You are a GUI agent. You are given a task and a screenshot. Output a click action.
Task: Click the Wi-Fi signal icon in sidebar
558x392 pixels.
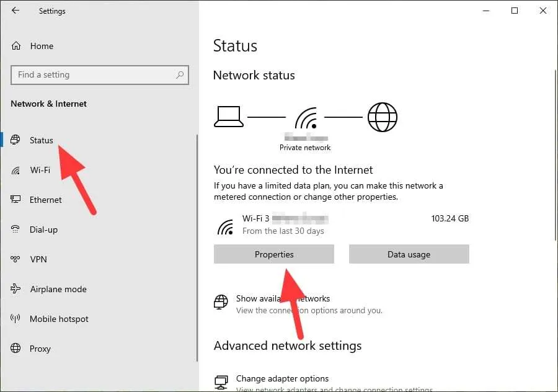click(x=15, y=171)
